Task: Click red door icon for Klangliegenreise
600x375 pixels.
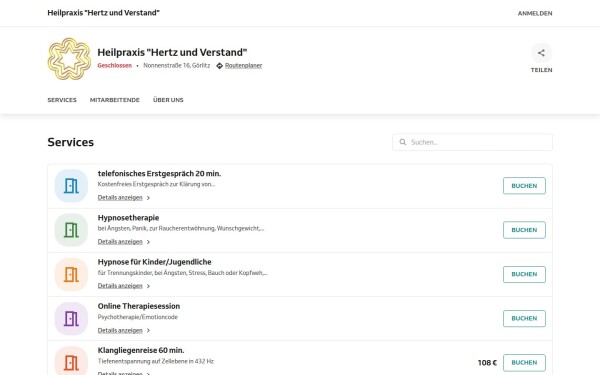Action: [x=71, y=362]
